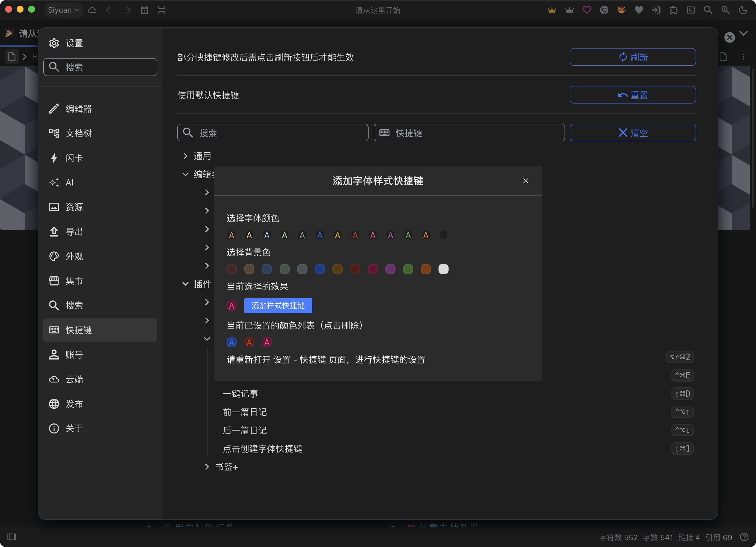Click the pink heart outline icon

coord(587,10)
